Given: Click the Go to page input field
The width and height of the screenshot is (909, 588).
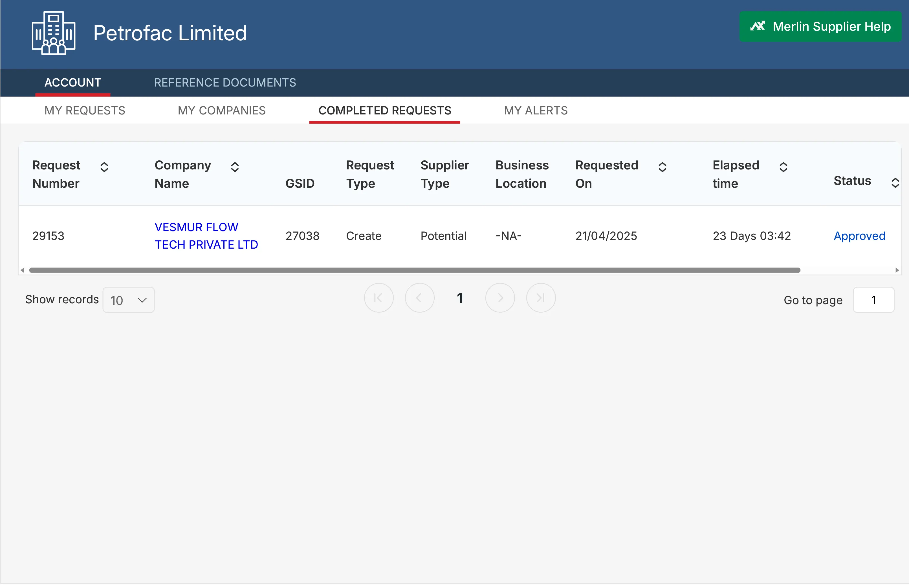Looking at the screenshot, I should (873, 300).
